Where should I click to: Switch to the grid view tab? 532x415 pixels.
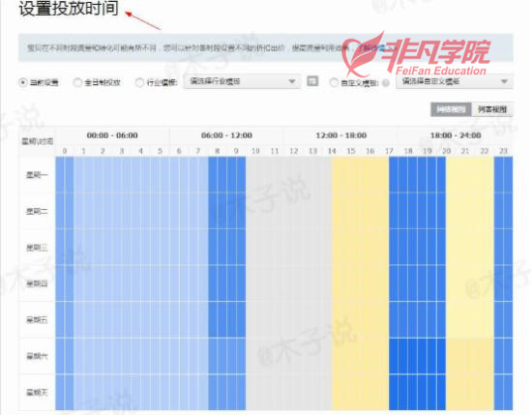point(451,109)
